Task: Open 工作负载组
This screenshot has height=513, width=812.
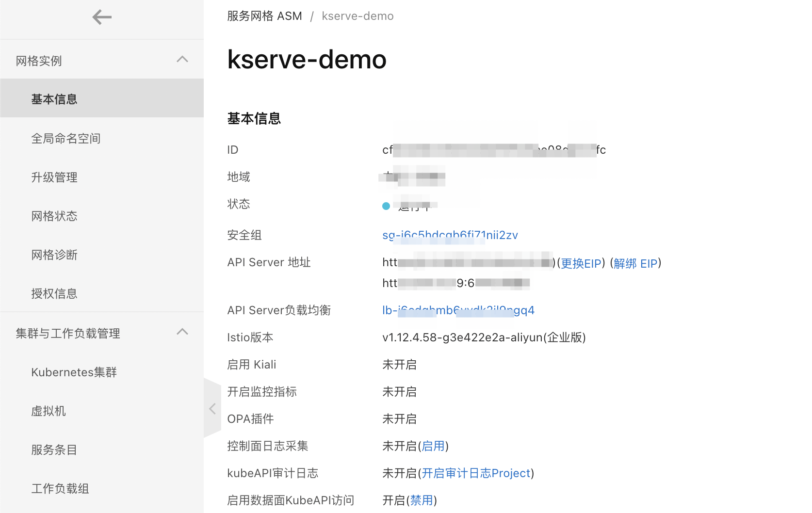Action: click(60, 489)
